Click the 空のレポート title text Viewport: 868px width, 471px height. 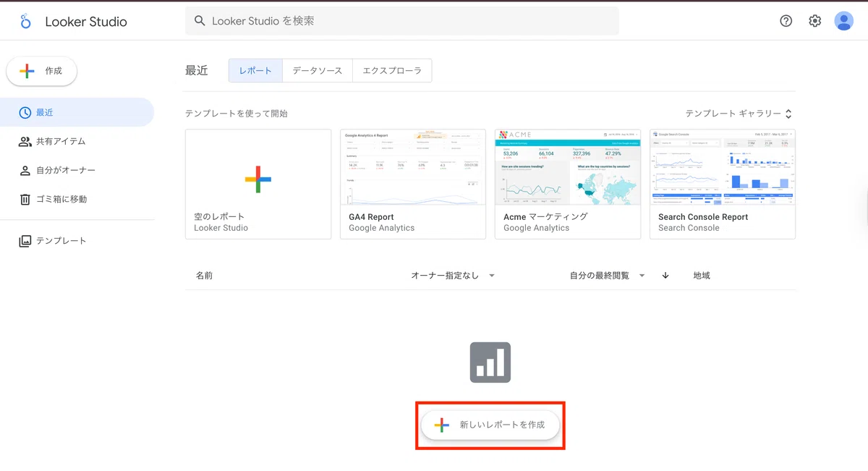click(219, 216)
